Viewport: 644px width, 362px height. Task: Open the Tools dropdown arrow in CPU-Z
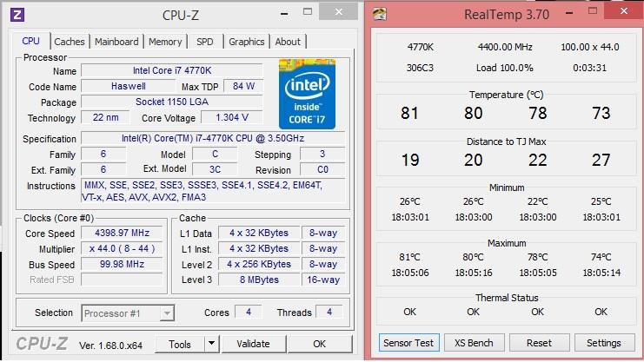(211, 344)
